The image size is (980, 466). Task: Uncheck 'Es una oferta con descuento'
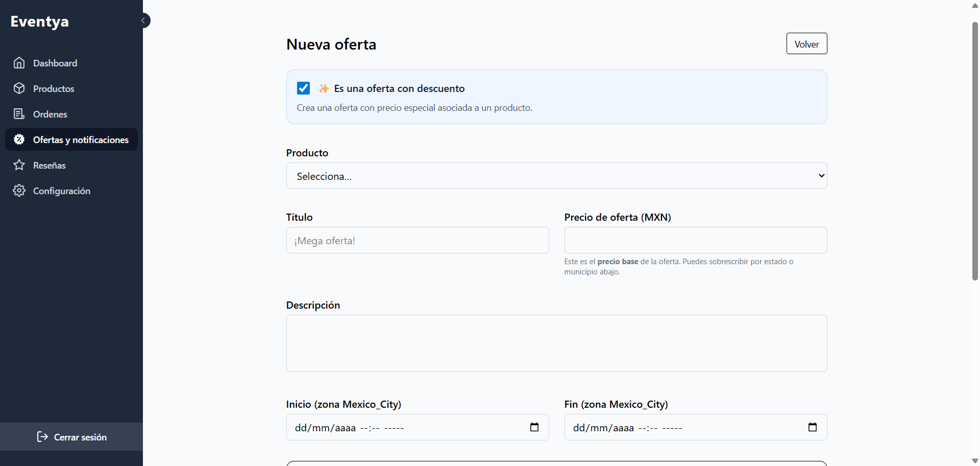coord(303,88)
